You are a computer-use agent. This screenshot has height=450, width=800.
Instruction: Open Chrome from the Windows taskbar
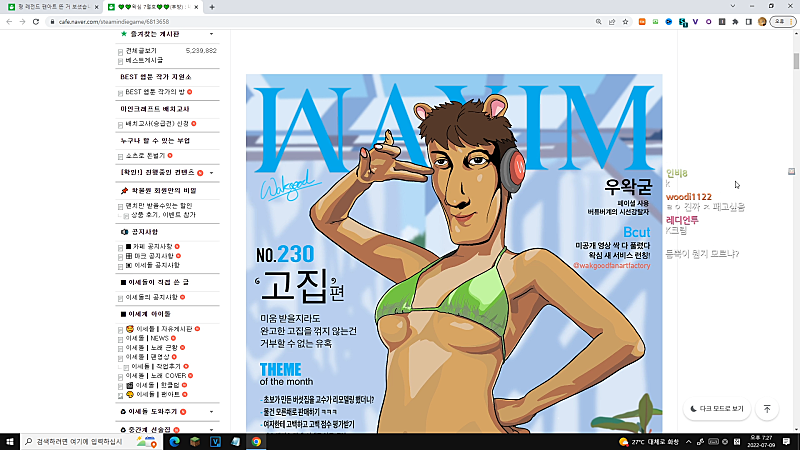pyautogui.click(x=256, y=441)
